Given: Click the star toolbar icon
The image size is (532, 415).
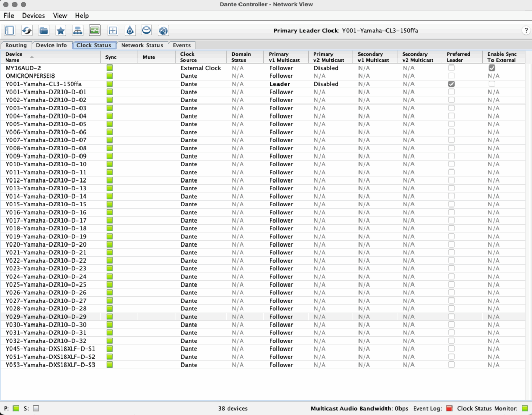Looking at the screenshot, I should click(61, 31).
